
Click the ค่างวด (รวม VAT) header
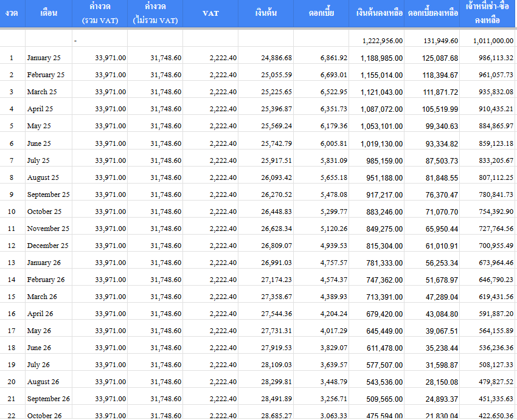(x=100, y=13)
